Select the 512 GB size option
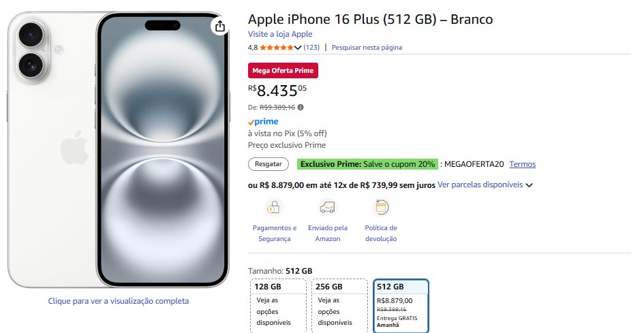 [x=401, y=305]
